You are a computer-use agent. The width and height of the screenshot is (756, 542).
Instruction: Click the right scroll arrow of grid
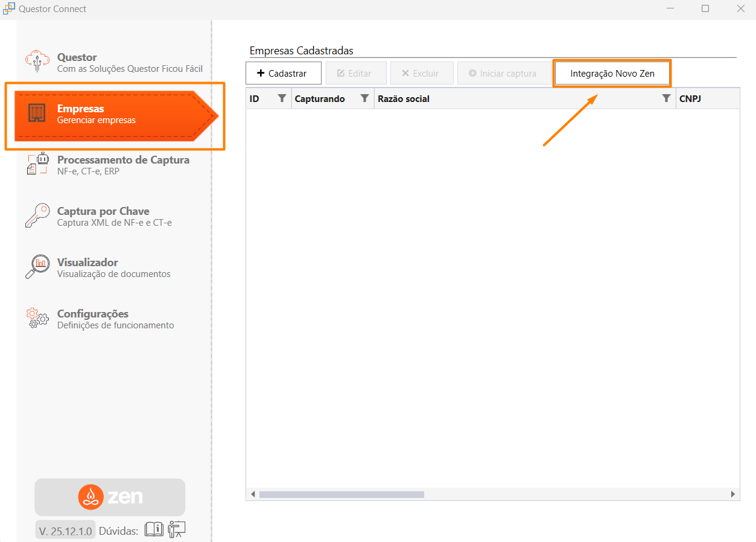point(733,494)
